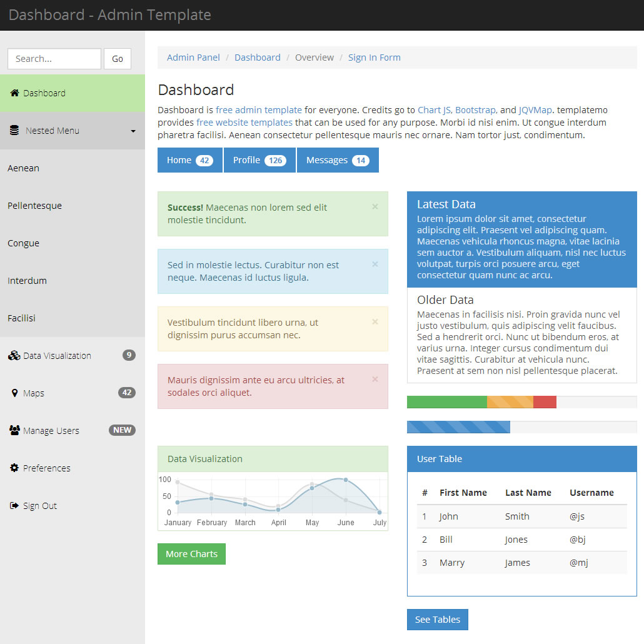Select the Manage Users people icon
Viewport: 644px width, 644px height.
point(14,430)
